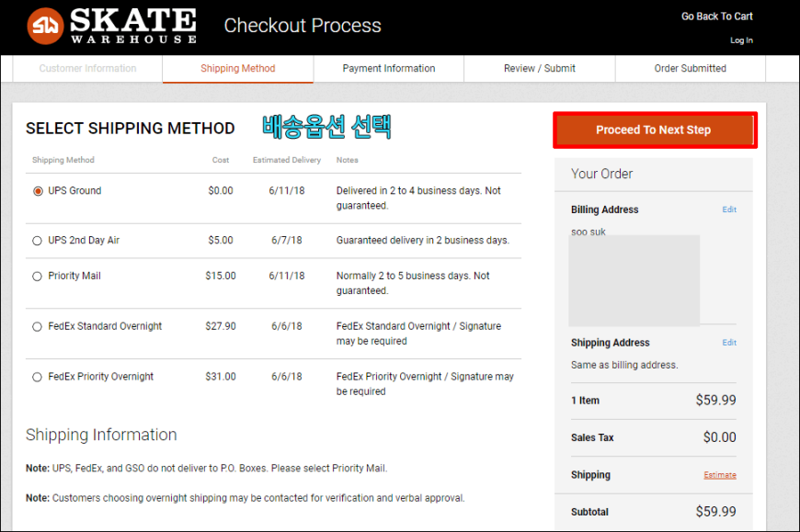Switch to the Shipping Method tab
This screenshot has width=800, height=532.
(238, 68)
